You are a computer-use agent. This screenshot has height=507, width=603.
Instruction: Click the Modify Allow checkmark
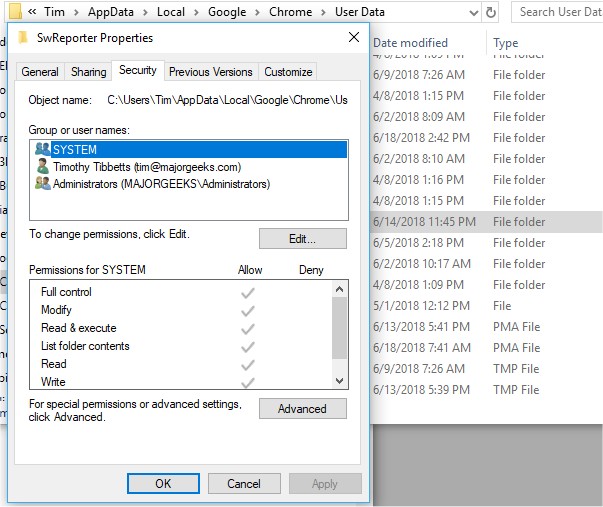tap(248, 310)
